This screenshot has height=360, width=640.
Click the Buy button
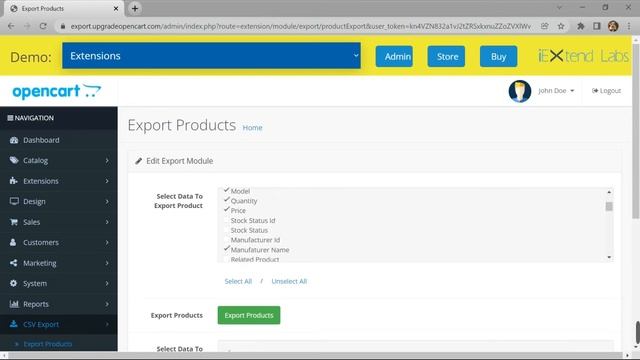click(x=498, y=56)
